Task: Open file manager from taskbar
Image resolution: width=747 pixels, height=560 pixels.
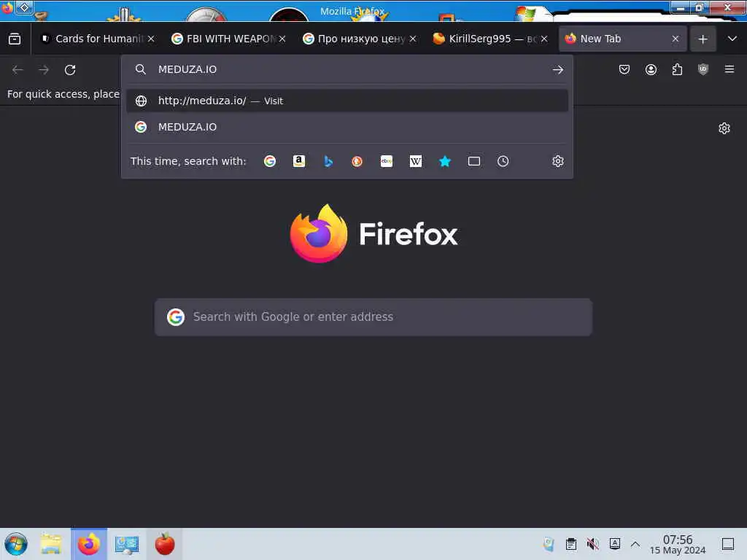Action: click(x=50, y=544)
